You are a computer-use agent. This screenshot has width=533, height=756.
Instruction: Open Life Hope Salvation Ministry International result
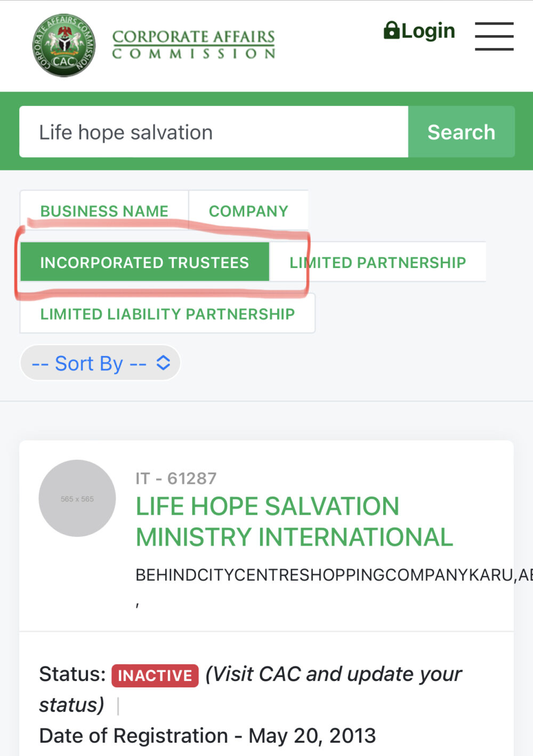click(x=294, y=521)
